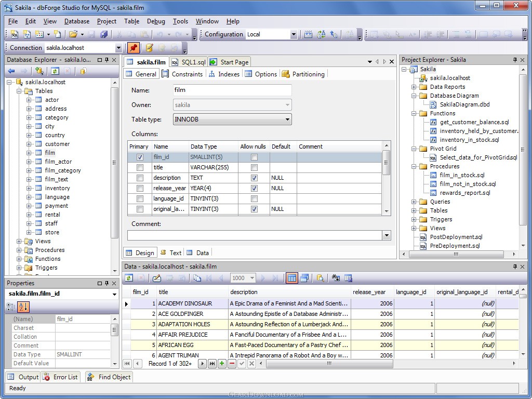The height and width of the screenshot is (399, 532).
Task: Click the Project Explorer horizontal scrollbar
Action: [456, 254]
